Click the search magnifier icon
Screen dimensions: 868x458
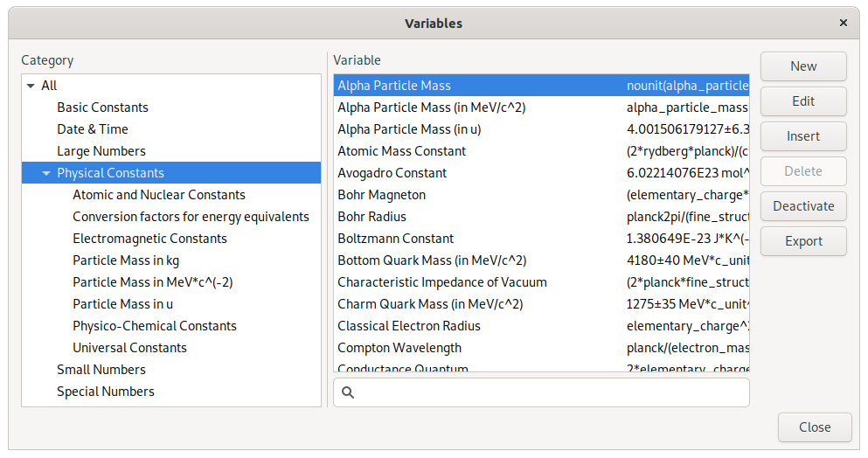(348, 392)
